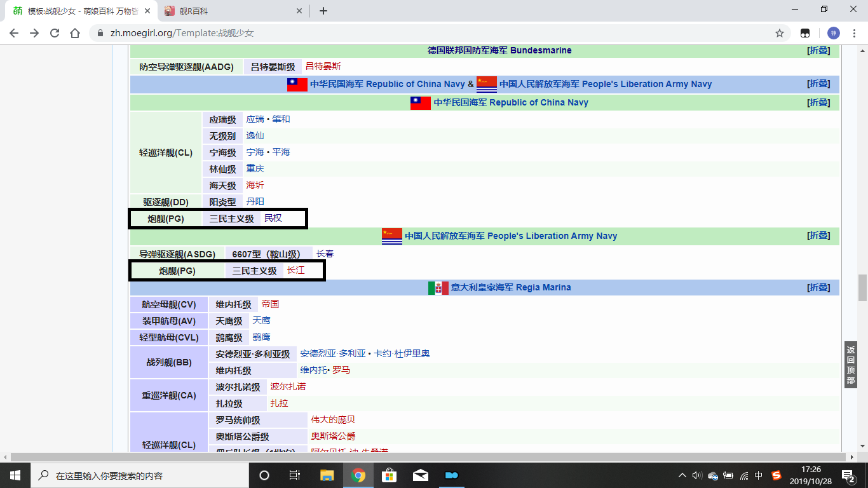Click the 返回顶部 back-to-top button
This screenshot has height=488, width=868.
(851, 365)
